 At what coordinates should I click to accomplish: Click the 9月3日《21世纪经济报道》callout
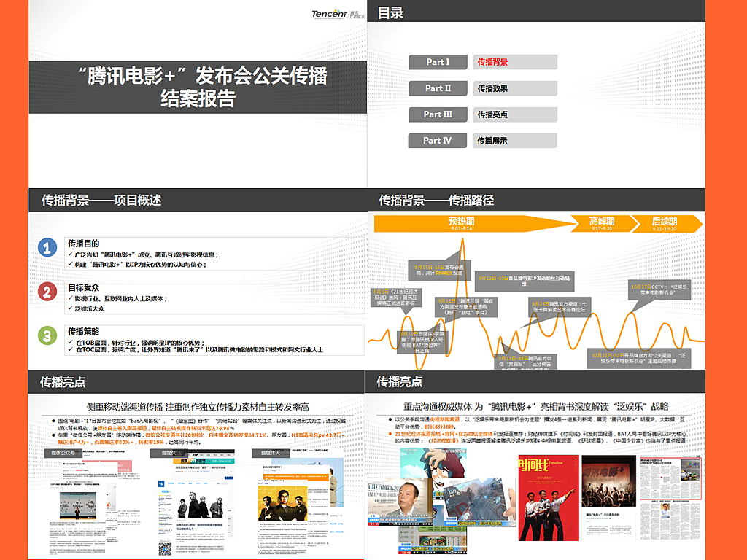395,297
